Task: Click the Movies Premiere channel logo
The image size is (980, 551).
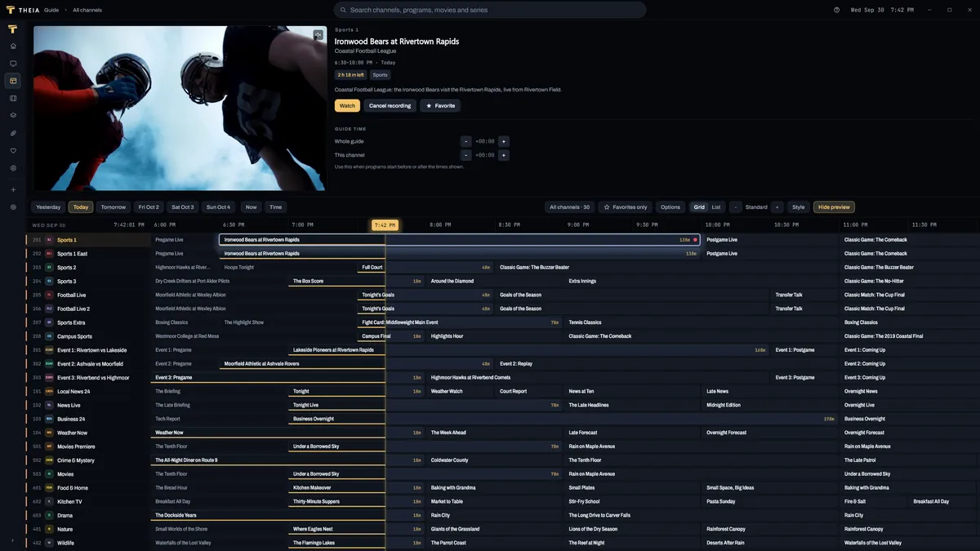Action: pyautogui.click(x=49, y=447)
